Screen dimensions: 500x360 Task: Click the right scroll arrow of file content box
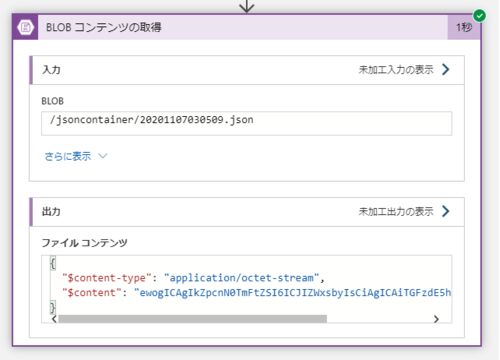pyautogui.click(x=436, y=319)
